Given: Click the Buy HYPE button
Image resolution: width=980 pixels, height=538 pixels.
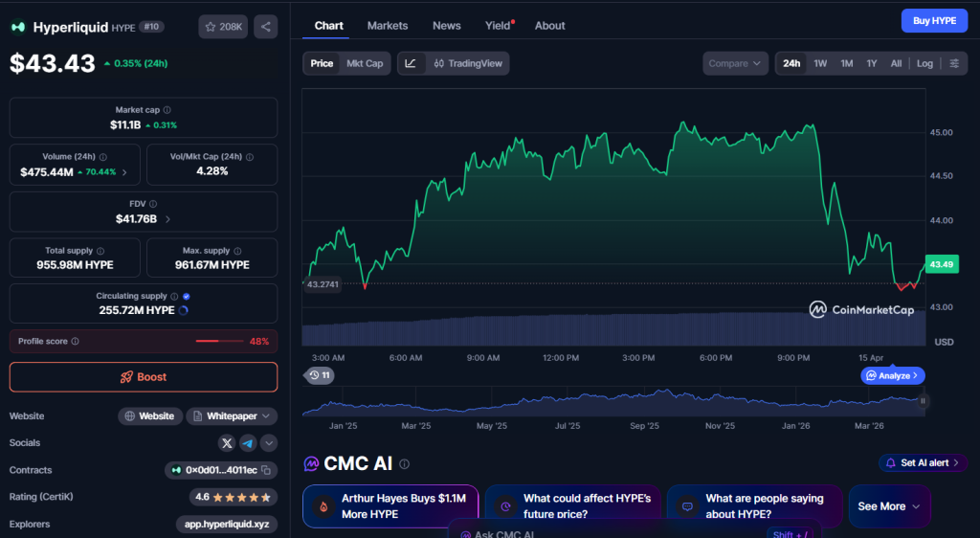Looking at the screenshot, I should coord(934,21).
